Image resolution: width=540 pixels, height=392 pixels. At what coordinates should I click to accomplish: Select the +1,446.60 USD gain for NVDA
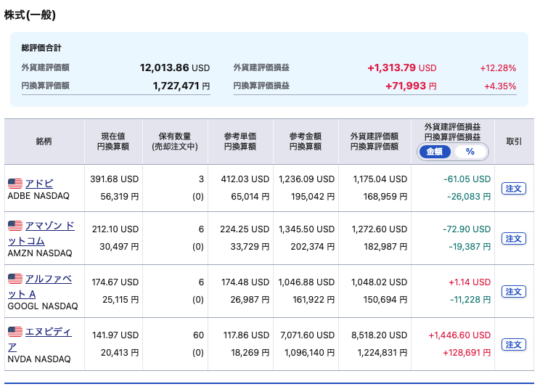coord(459,335)
